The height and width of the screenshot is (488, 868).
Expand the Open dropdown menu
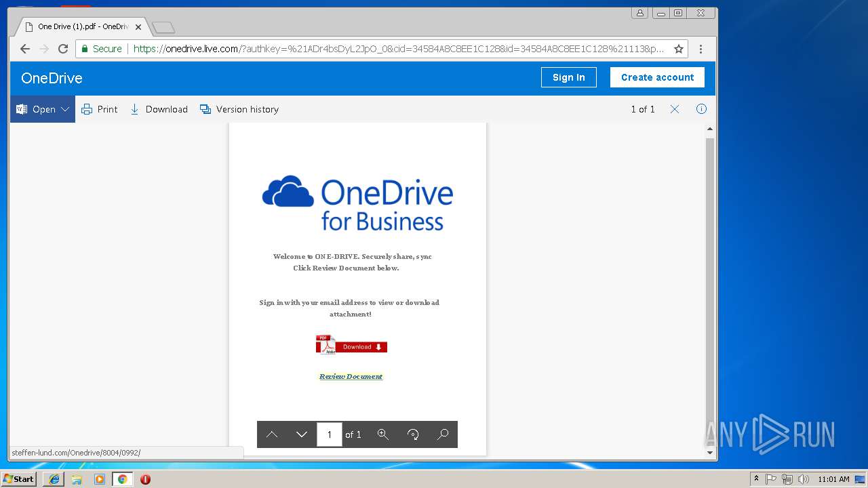tap(43, 109)
